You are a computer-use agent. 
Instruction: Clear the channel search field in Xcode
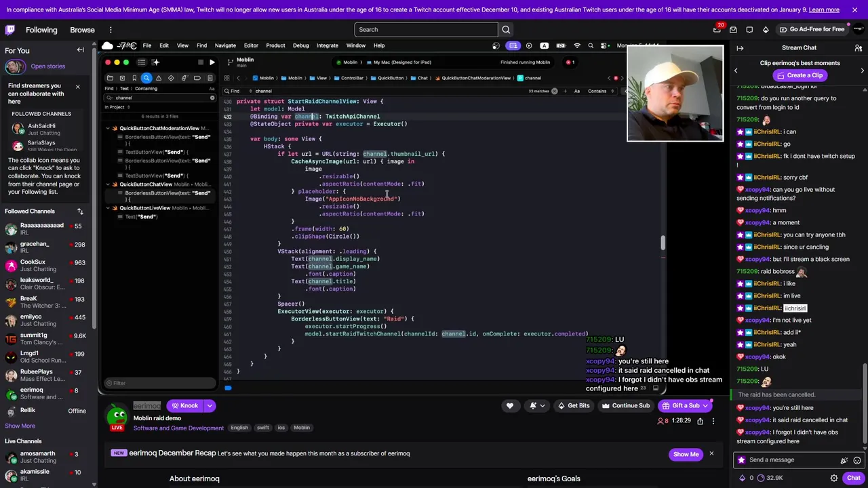[212, 98]
